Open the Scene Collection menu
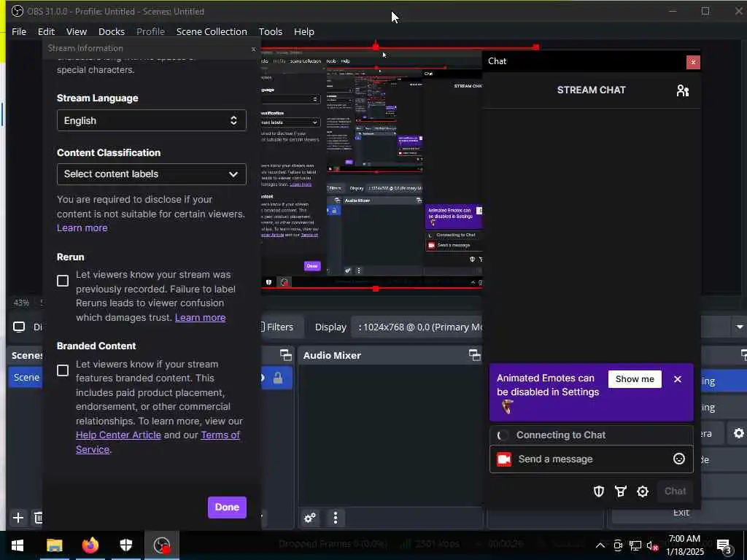Screen dimensions: 747x560 point(212,31)
